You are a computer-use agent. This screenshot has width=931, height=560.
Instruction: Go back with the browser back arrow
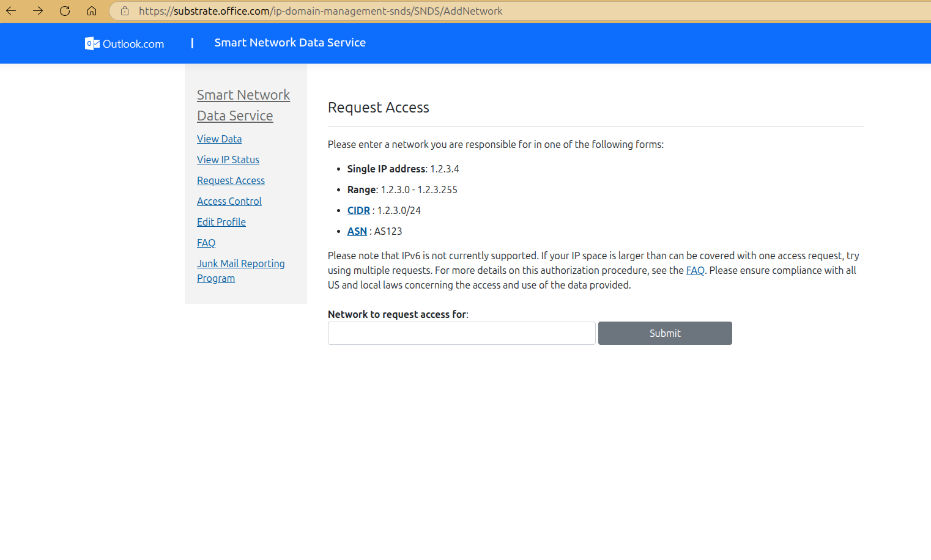11,11
